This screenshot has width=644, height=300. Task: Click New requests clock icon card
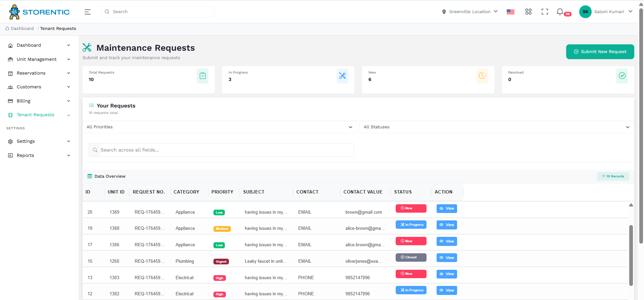coord(482,76)
